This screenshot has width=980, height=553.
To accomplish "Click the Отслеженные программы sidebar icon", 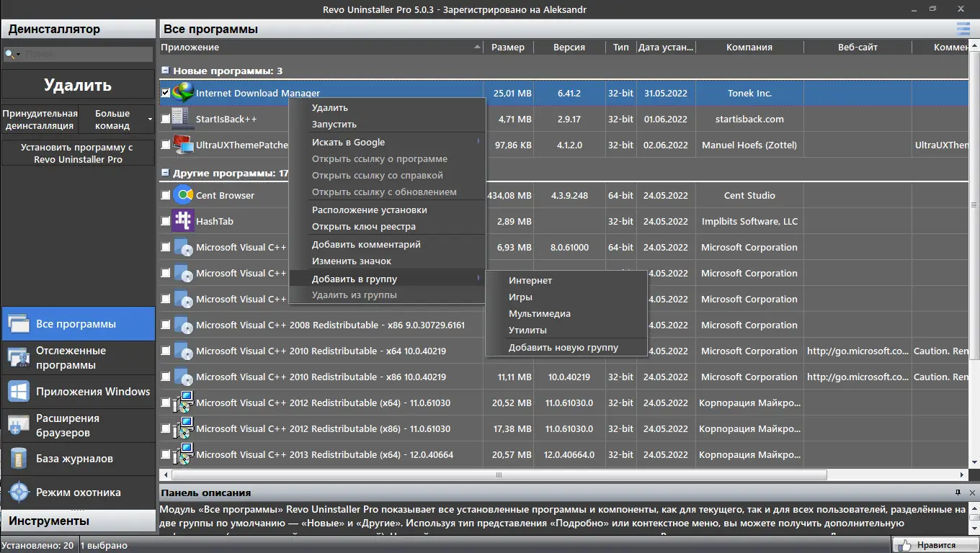I will coord(18,358).
